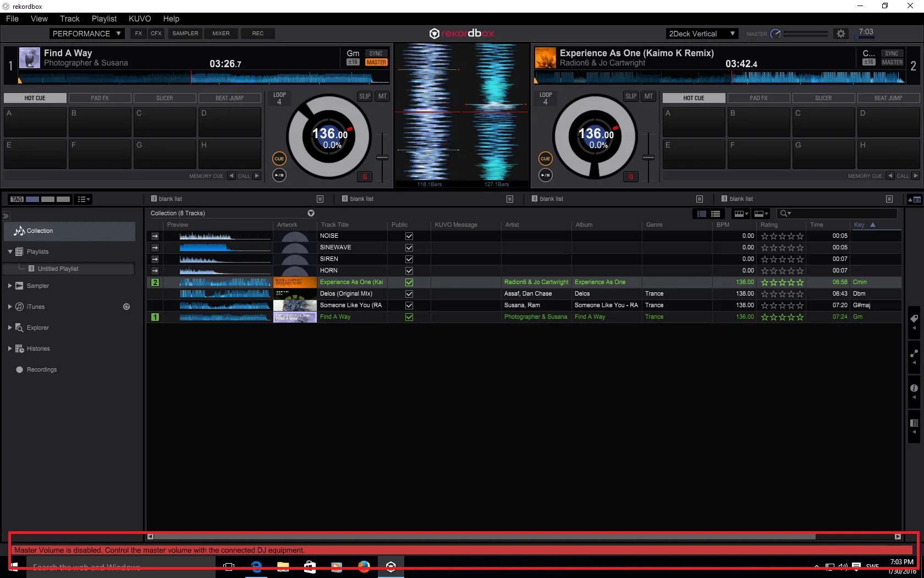Open the sub-browser panel icon on right edge
This screenshot has width=924, height=578.
coord(914,423)
